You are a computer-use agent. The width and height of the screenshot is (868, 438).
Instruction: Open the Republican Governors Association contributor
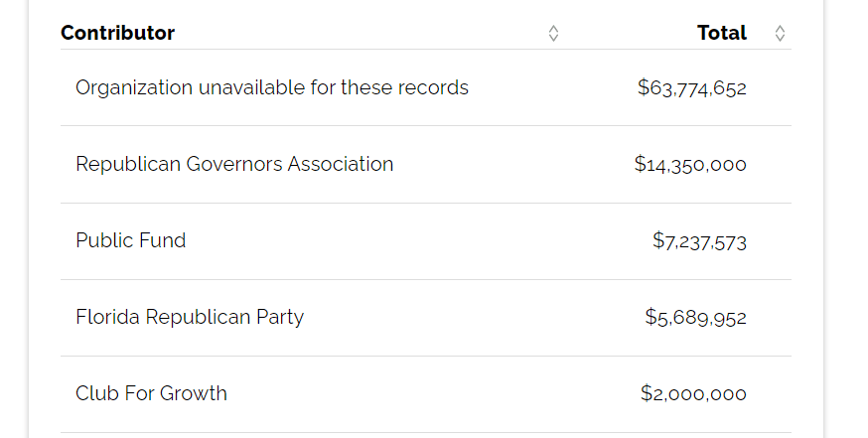234,164
